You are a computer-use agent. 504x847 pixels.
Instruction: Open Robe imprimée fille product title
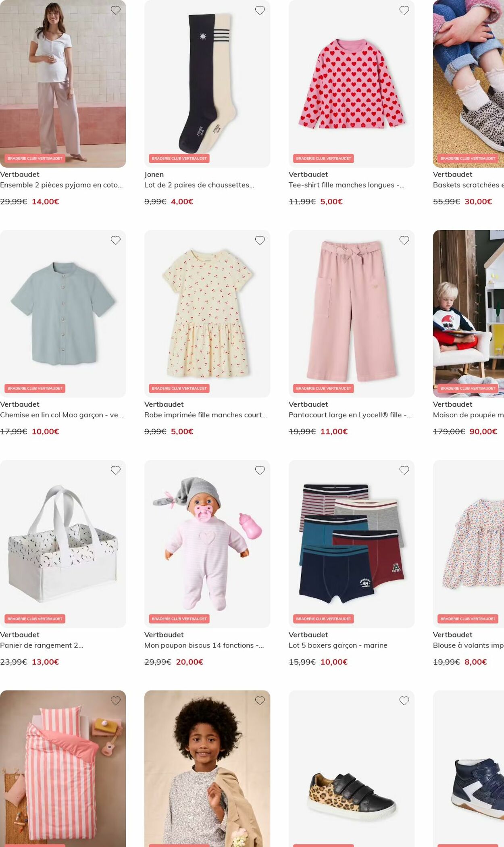coord(206,415)
